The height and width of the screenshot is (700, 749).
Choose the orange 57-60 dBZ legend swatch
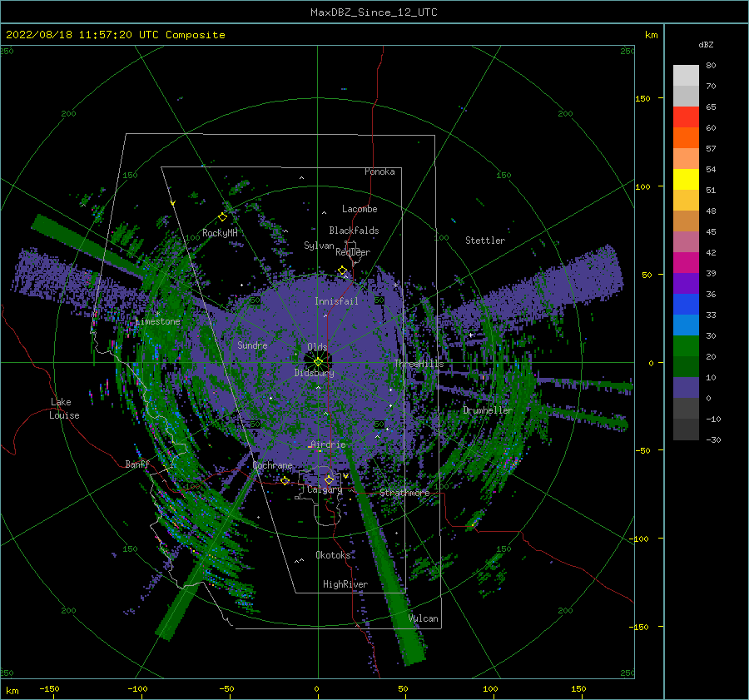pyautogui.click(x=686, y=138)
